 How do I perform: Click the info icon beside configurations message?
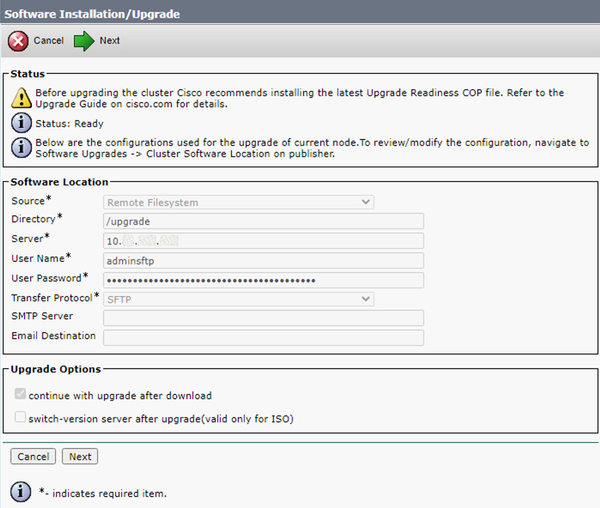coord(21,148)
